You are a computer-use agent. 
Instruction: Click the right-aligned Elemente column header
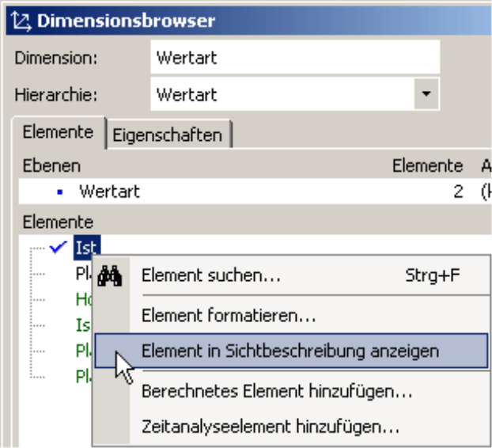[427, 165]
